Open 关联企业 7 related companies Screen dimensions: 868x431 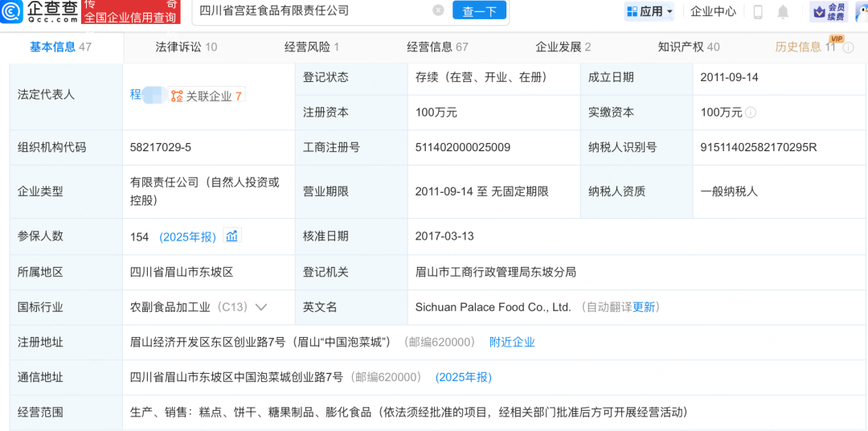point(207,96)
